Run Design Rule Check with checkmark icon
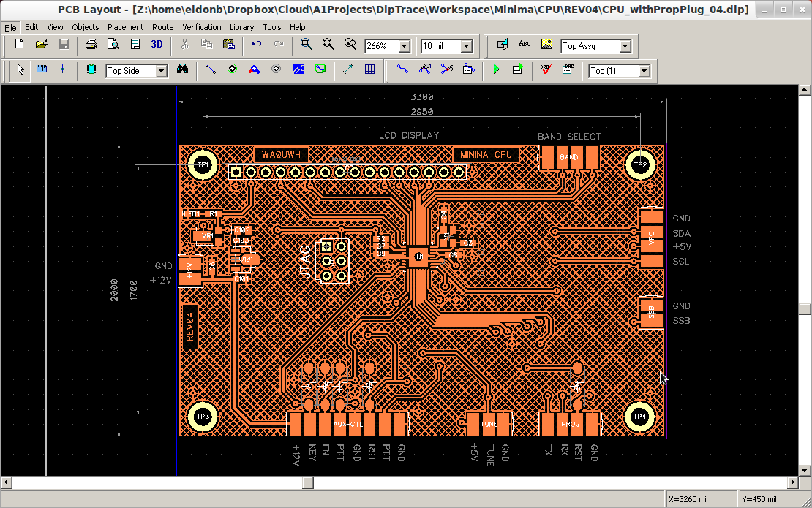Viewport: 812px width, 508px height. tap(546, 70)
